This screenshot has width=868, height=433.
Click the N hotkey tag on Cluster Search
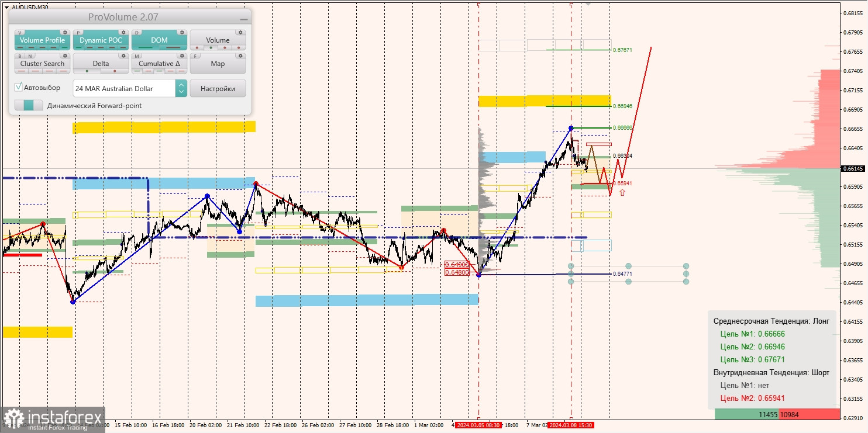click(30, 56)
